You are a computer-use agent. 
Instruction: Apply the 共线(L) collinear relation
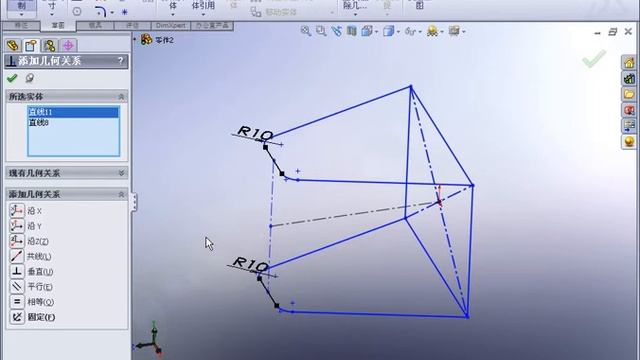coord(30,256)
